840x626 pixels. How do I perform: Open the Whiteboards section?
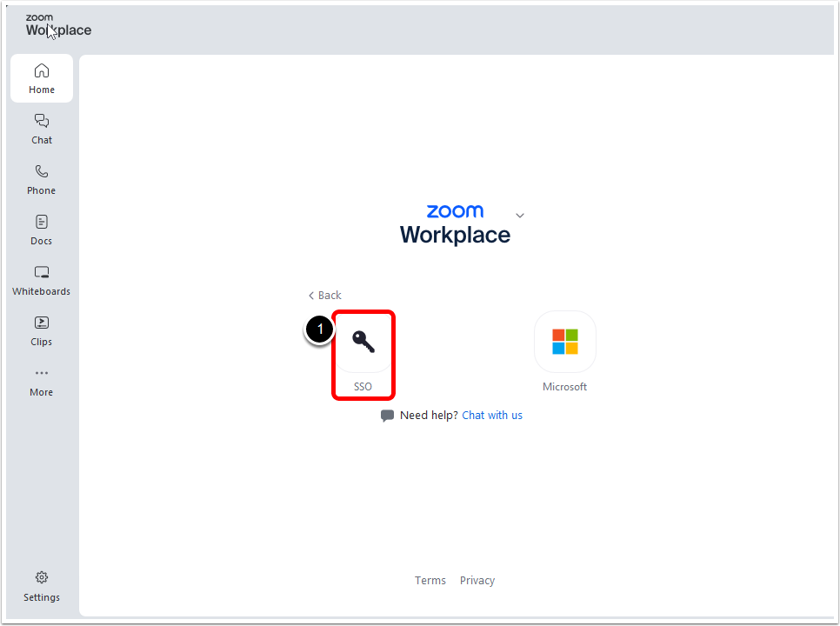[42, 280]
